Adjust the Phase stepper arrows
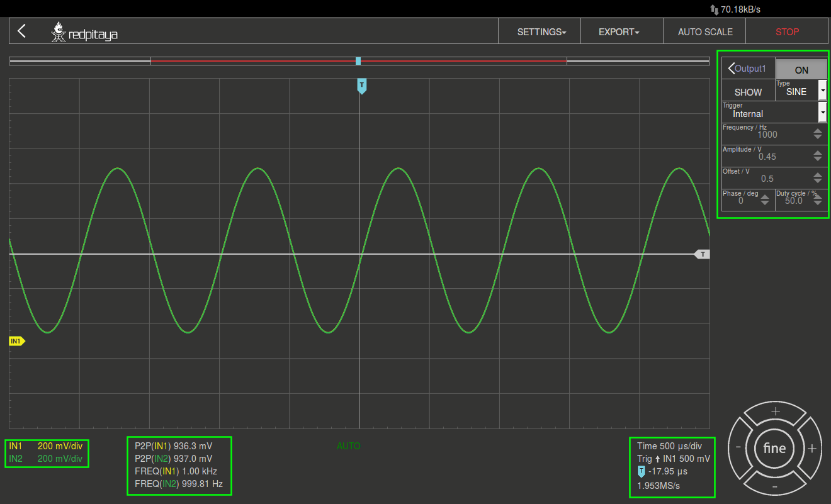Image resolution: width=831 pixels, height=504 pixels. point(765,200)
